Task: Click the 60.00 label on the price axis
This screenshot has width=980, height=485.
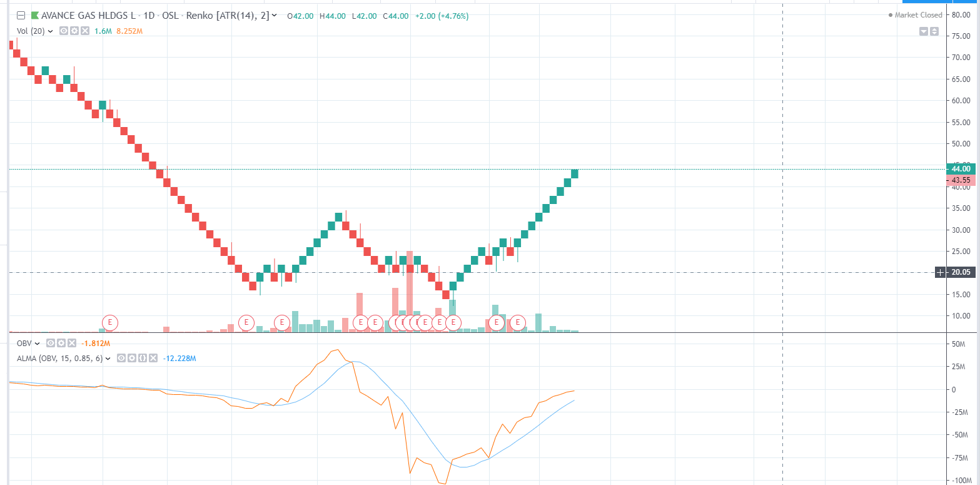Action: coord(960,100)
